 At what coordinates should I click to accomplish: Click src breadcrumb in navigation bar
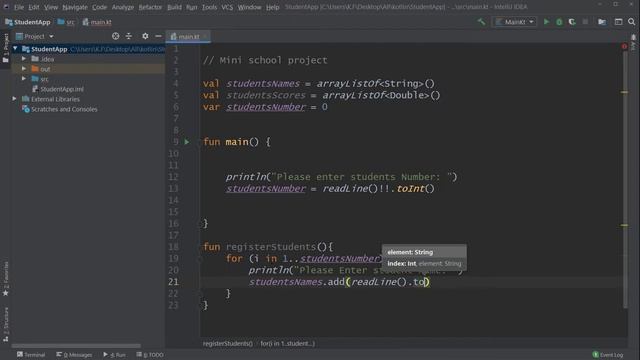(x=66, y=22)
